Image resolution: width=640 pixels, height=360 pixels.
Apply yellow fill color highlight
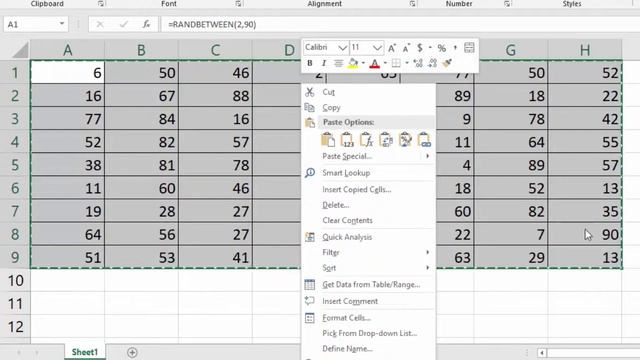coord(353,63)
